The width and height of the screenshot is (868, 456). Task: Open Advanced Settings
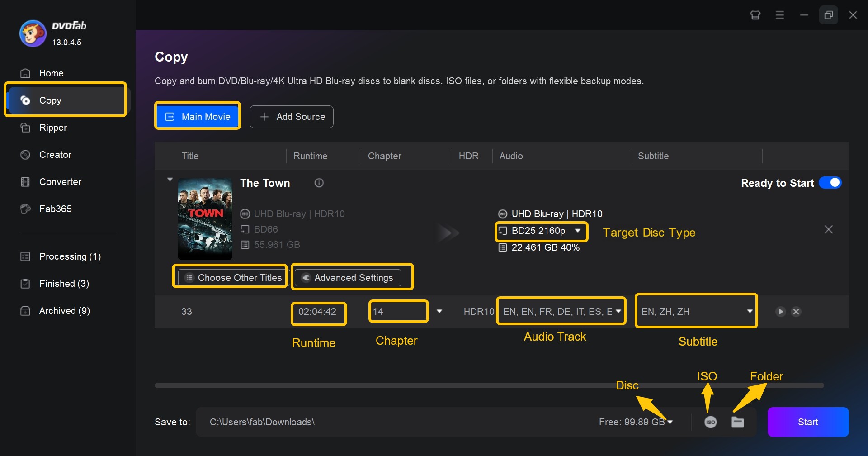point(348,277)
